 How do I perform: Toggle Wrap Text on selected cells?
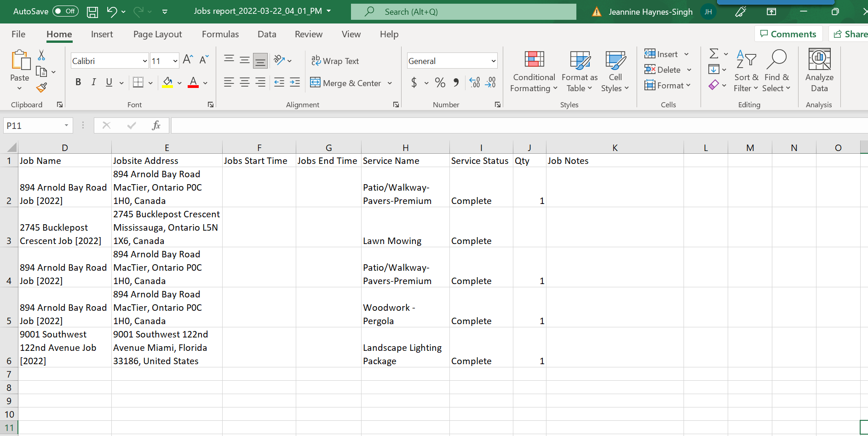pos(335,61)
